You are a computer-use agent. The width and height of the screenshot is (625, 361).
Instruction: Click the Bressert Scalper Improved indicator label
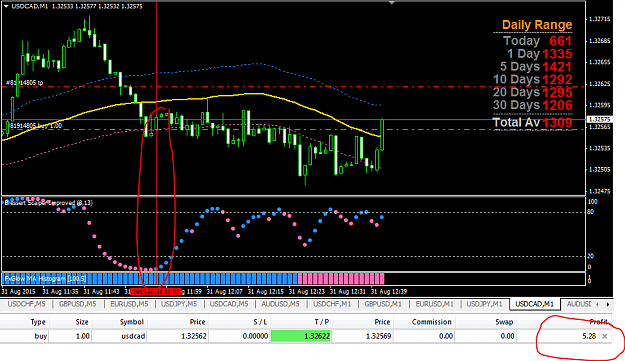pyautogui.click(x=48, y=203)
